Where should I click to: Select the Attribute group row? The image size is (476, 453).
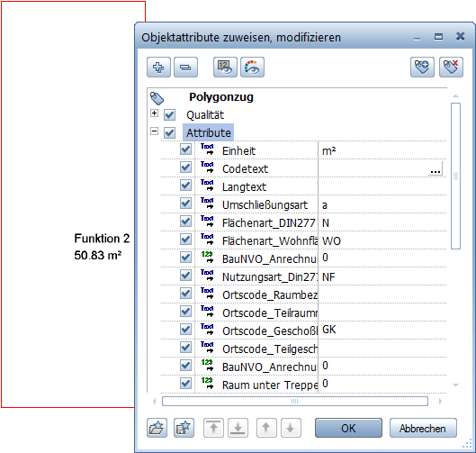[x=208, y=132]
